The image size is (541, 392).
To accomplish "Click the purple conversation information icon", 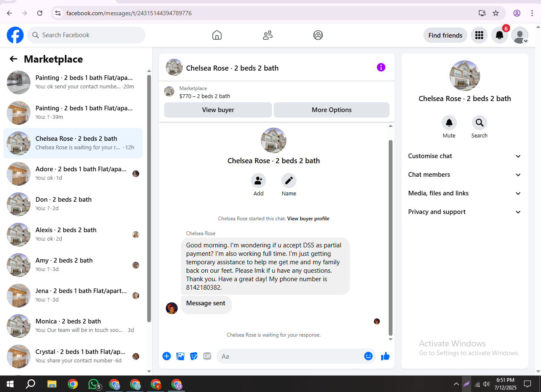I will (381, 67).
